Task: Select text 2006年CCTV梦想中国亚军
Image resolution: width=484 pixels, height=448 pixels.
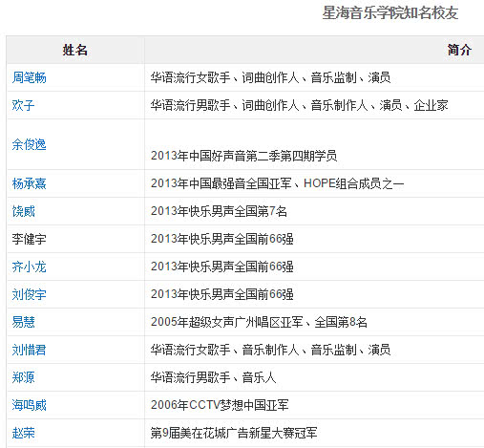Action: click(220, 405)
